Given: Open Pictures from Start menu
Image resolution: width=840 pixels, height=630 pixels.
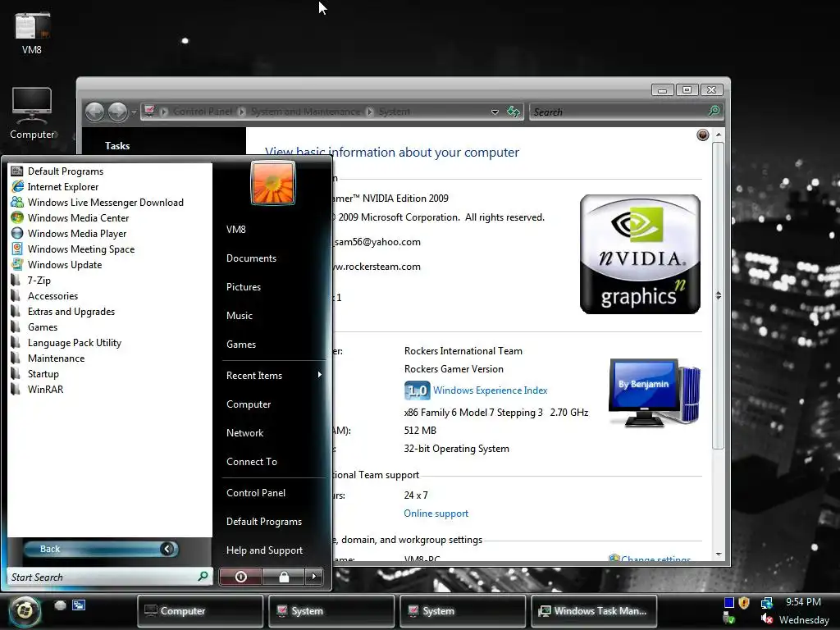Looking at the screenshot, I should tap(244, 287).
